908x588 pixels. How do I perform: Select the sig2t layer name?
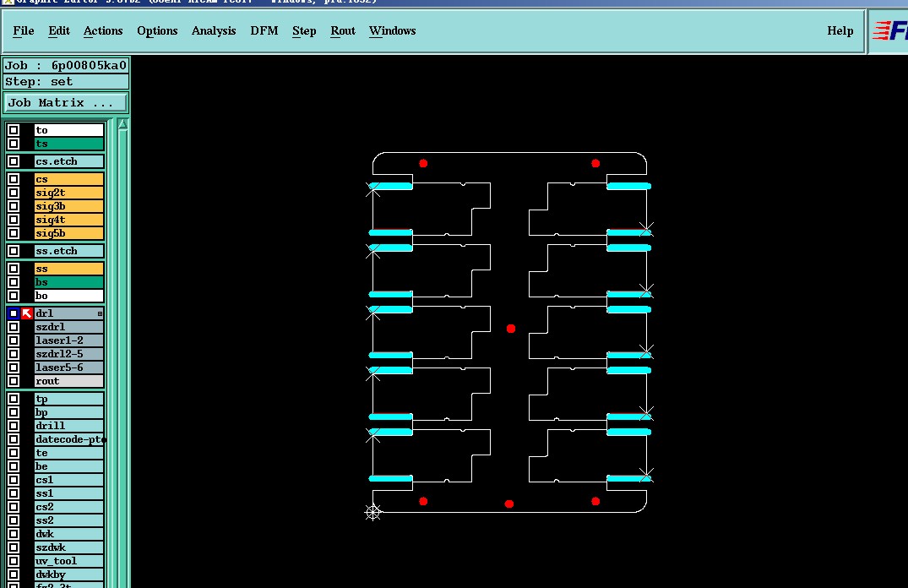pyautogui.click(x=69, y=193)
